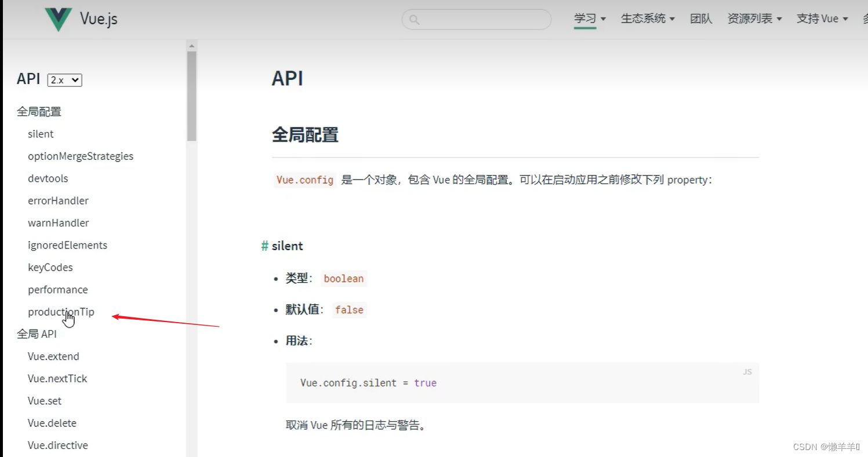Click the # anchor before silent heading
868x457 pixels.
click(265, 246)
